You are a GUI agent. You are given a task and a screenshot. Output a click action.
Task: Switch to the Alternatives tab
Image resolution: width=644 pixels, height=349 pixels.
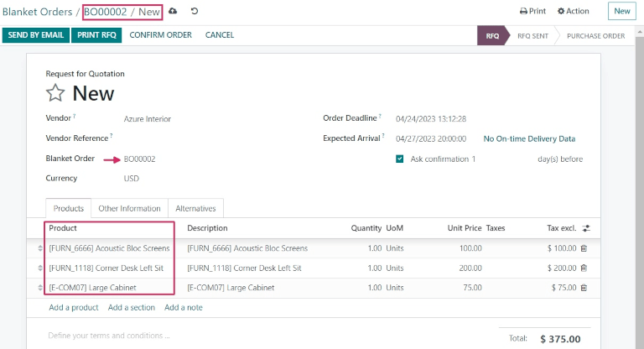point(195,209)
